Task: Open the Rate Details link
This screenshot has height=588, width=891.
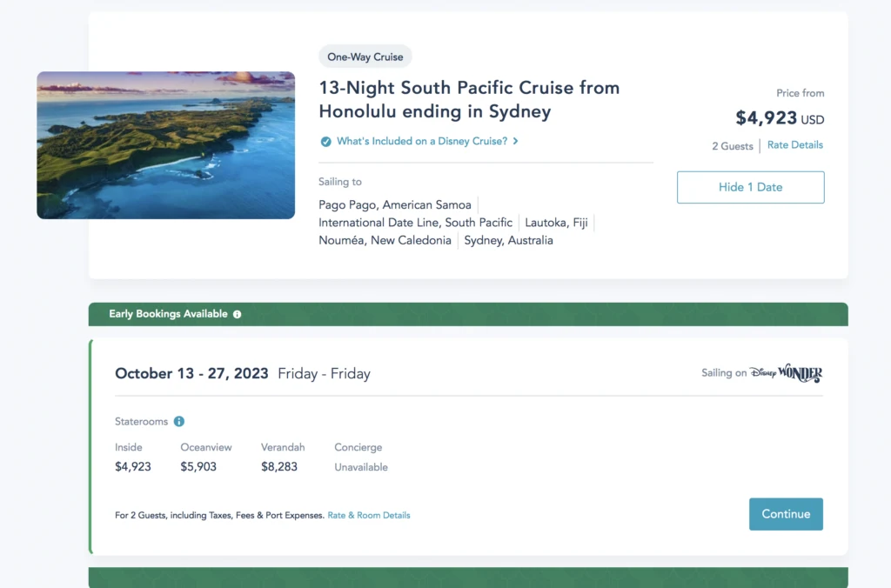Action: tap(794, 145)
